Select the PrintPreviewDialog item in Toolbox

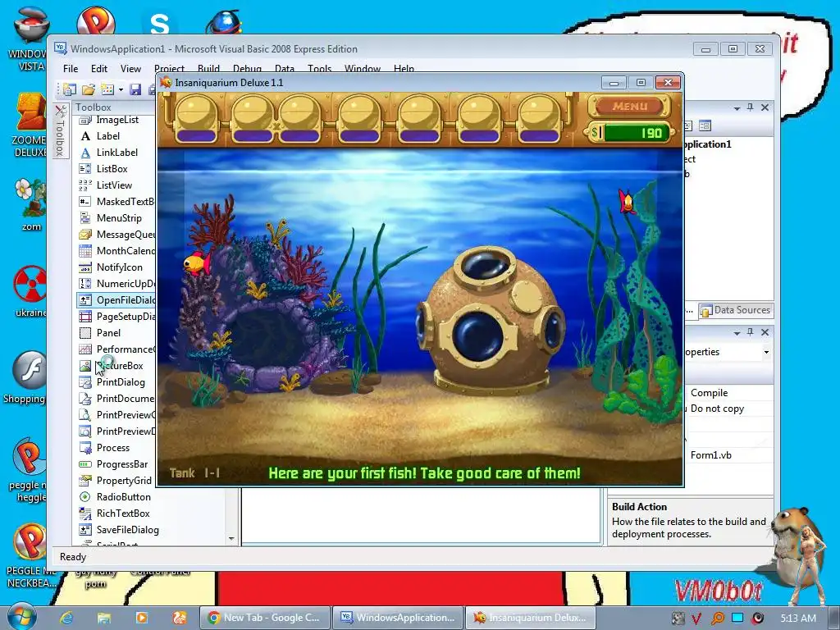(116, 431)
